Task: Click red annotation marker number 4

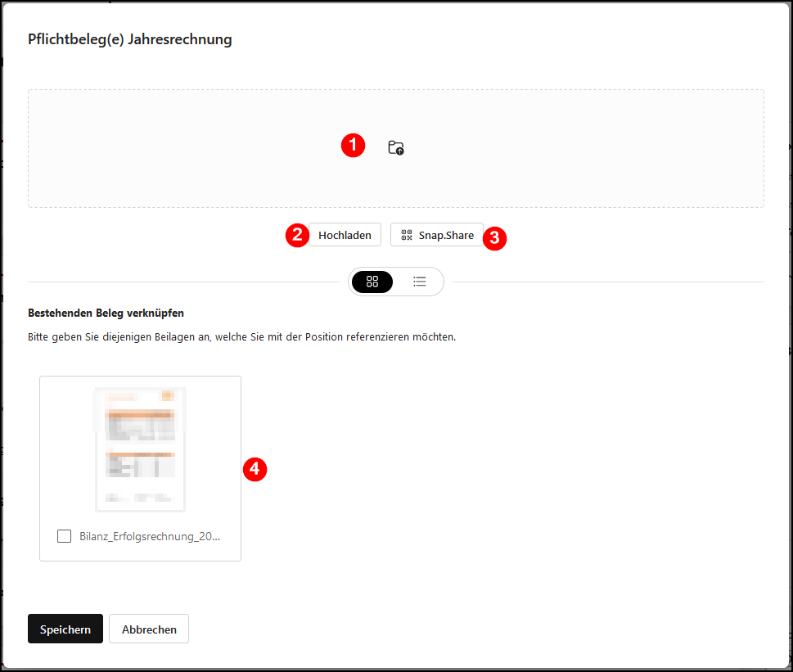Action: coord(255,469)
